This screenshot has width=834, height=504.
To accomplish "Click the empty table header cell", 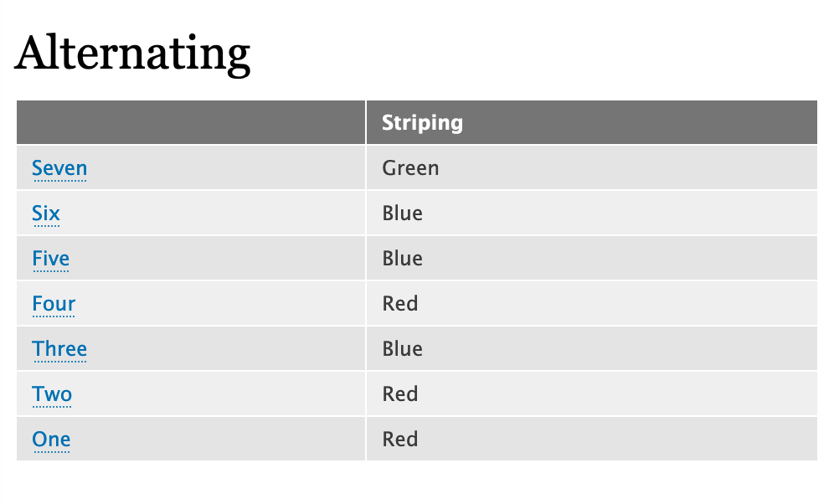I will coord(190,121).
